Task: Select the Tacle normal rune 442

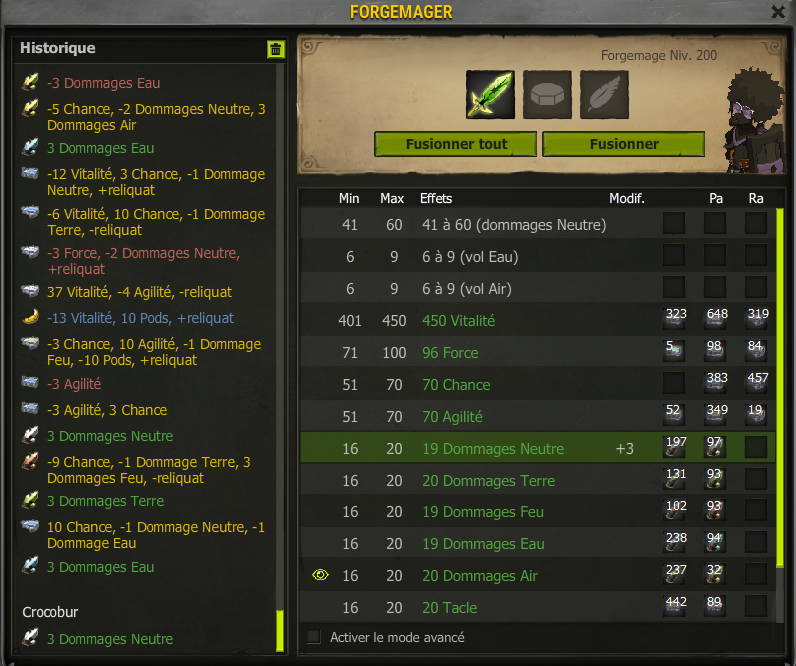Action: point(674,607)
